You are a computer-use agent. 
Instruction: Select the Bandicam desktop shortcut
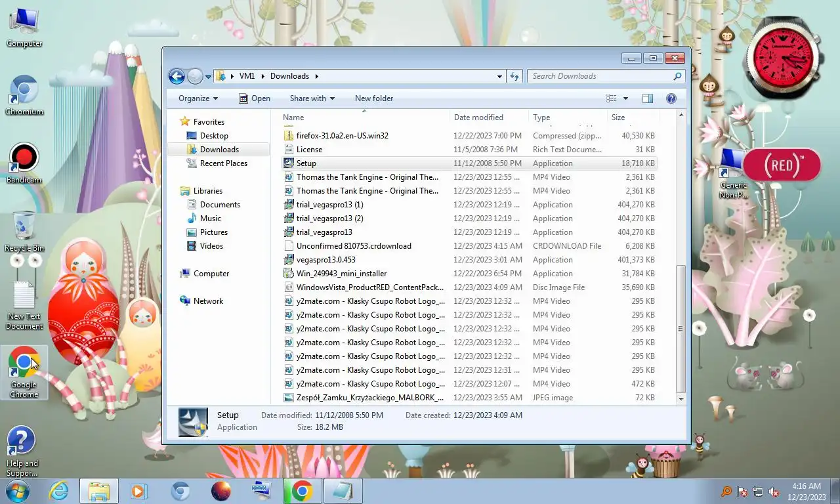24,164
